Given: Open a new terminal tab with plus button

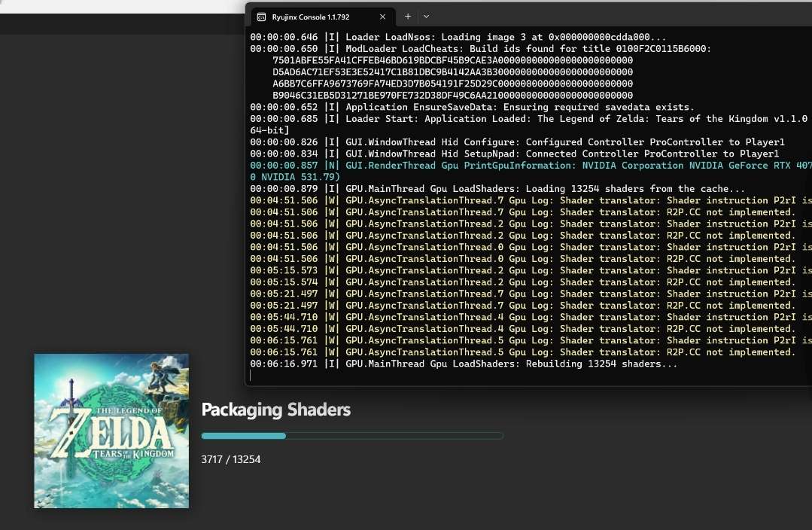Looking at the screenshot, I should pos(408,16).
